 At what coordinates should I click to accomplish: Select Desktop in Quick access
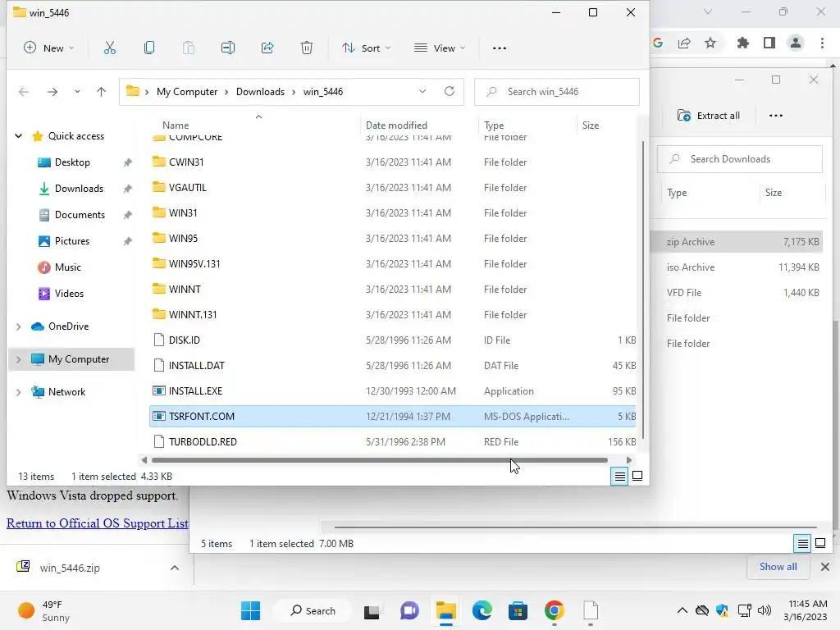tap(72, 162)
